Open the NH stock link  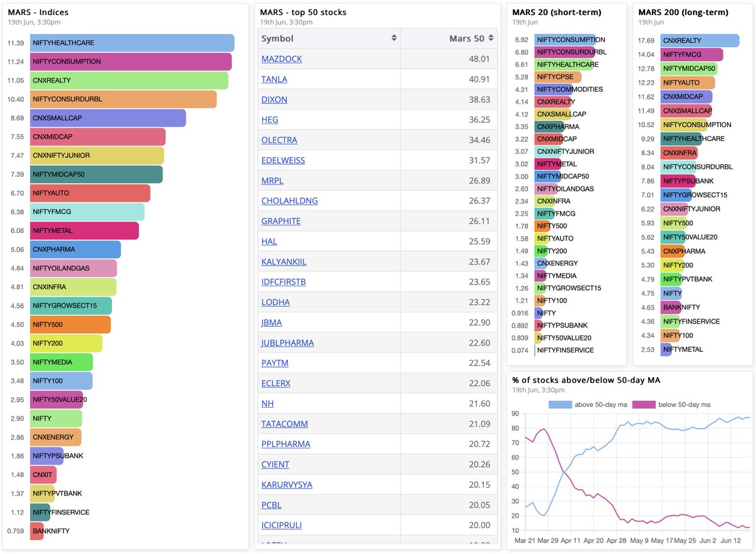pos(268,404)
